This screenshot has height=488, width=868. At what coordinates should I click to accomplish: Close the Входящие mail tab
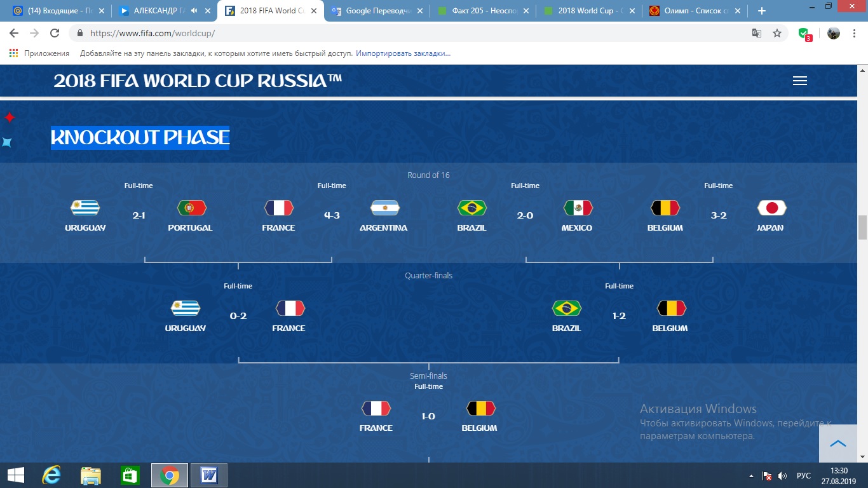pos(101,11)
